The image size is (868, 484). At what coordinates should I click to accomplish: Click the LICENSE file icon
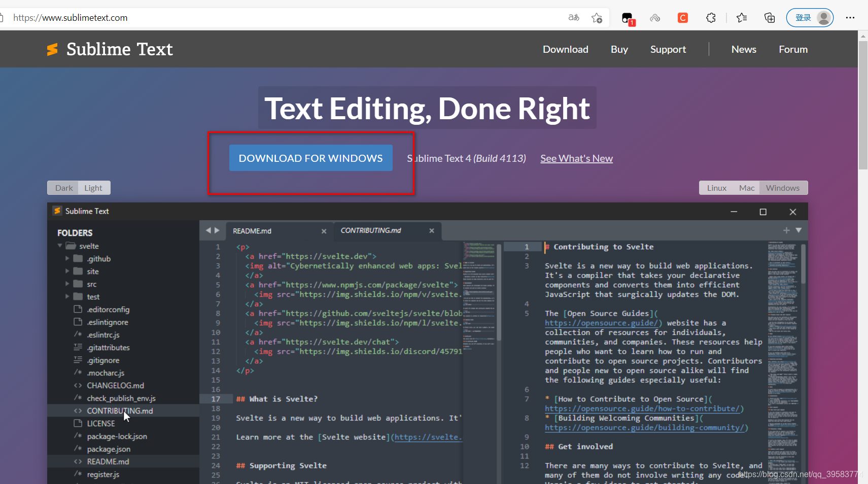point(78,423)
